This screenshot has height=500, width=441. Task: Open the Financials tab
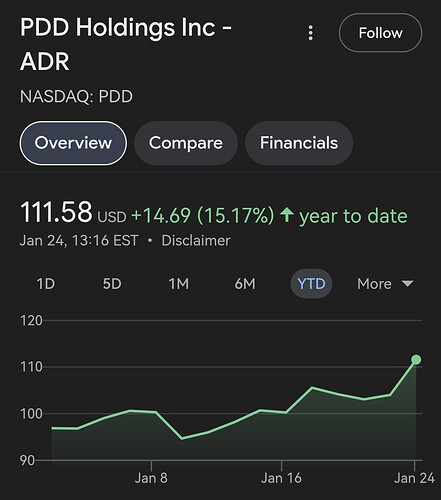(299, 143)
